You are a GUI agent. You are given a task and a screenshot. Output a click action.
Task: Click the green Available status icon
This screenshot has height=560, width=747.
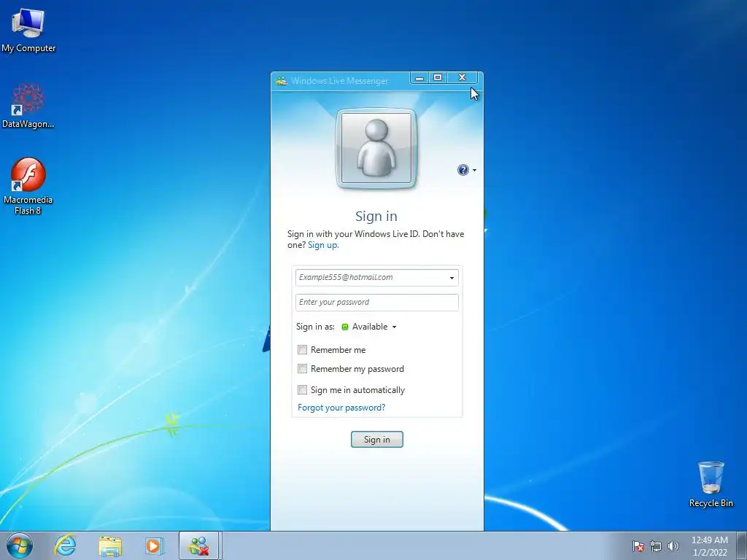(x=345, y=327)
